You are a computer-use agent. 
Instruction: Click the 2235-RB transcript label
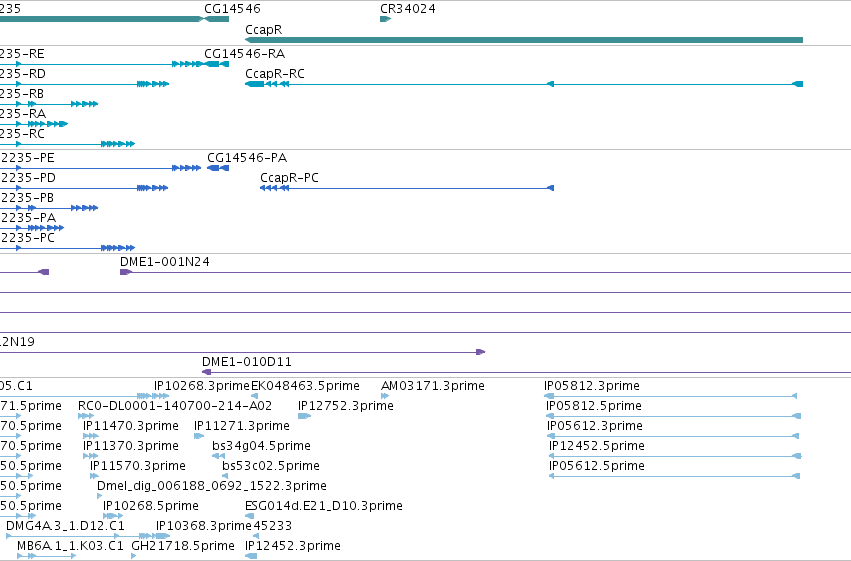pyautogui.click(x=22, y=94)
